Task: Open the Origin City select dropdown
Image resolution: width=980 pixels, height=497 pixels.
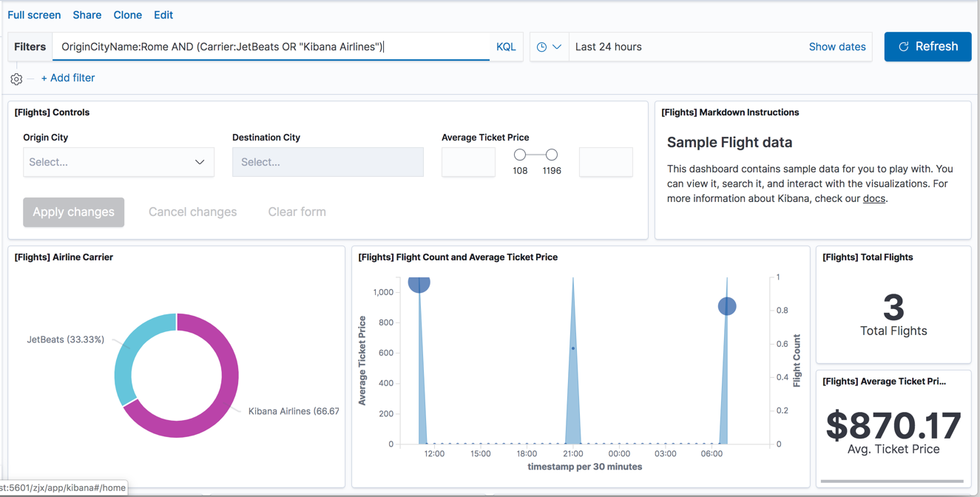Action: 118,161
